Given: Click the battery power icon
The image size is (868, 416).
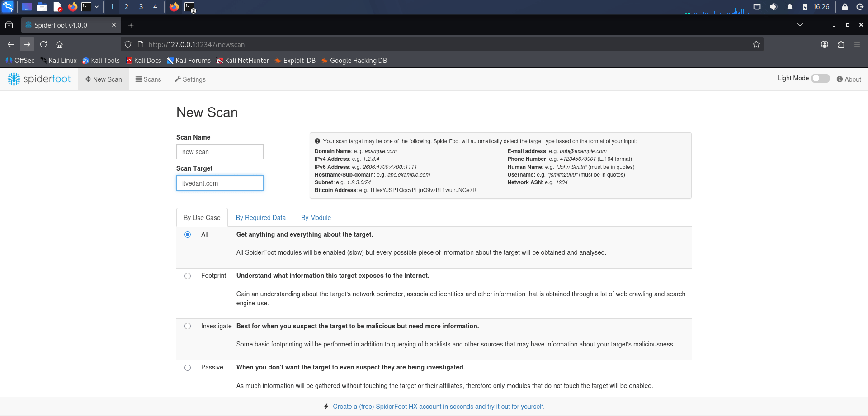Looking at the screenshot, I should tap(805, 7).
